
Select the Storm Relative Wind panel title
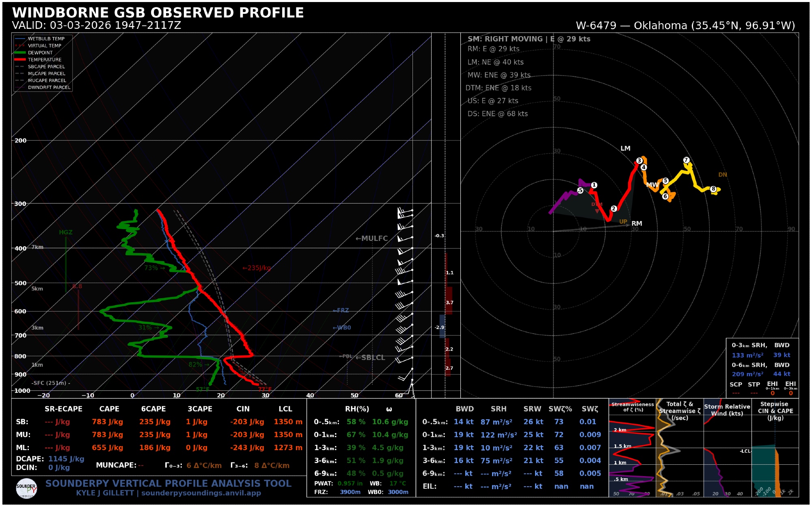point(727,409)
